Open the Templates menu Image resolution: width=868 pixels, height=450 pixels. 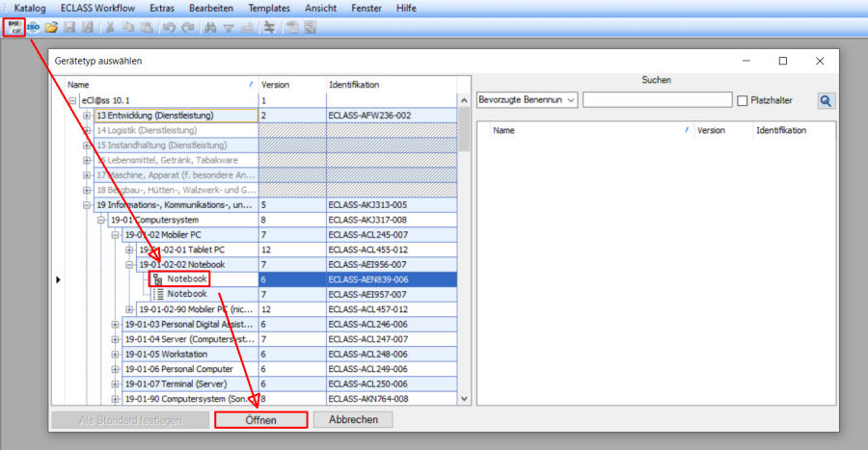coord(269,8)
